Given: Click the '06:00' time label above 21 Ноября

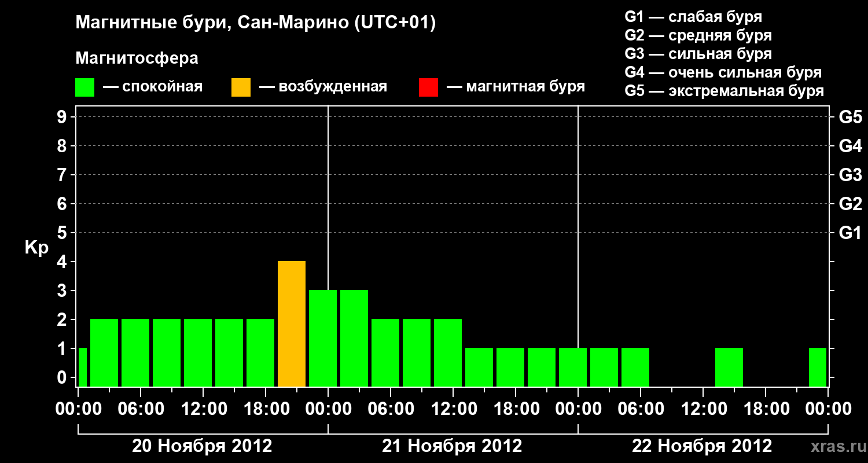Looking at the screenshot, I should (391, 409).
